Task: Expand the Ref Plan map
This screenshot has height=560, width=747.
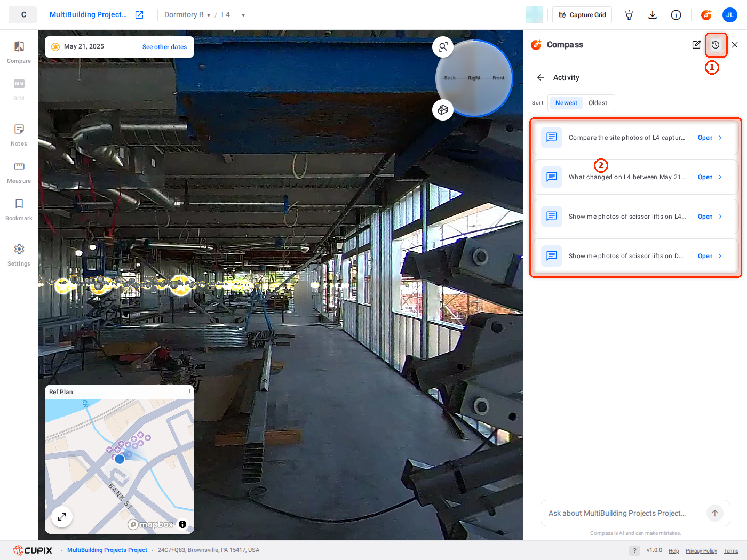Action: coord(62,516)
